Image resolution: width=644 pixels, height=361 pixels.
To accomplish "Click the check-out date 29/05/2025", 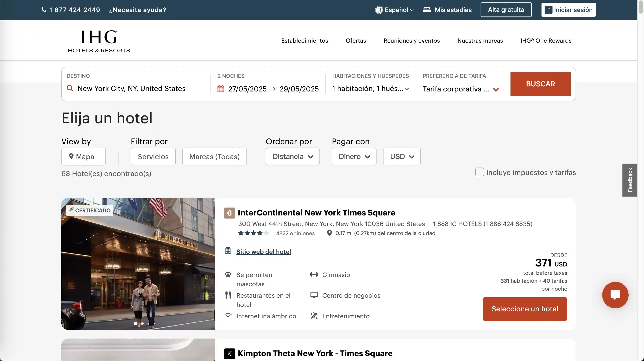I will tap(299, 89).
